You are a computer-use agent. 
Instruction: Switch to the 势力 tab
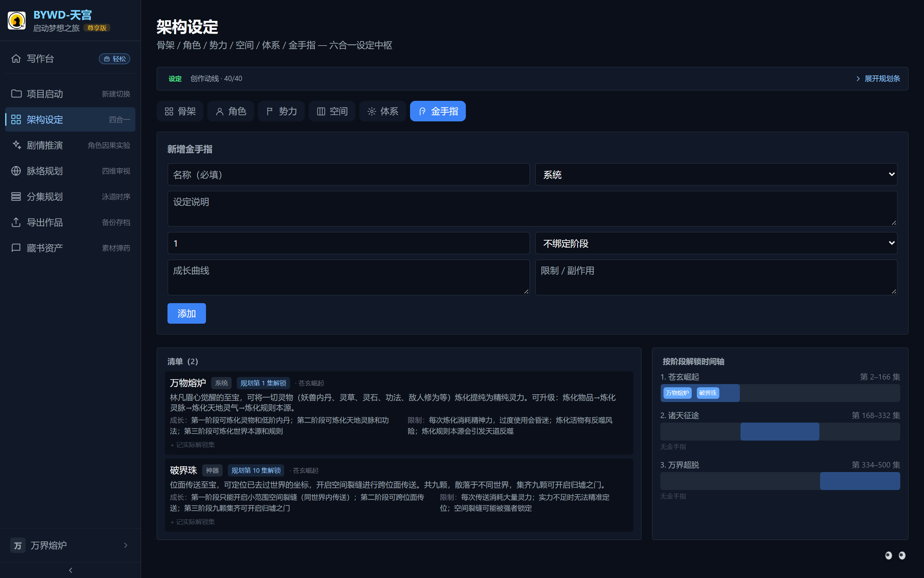281,111
